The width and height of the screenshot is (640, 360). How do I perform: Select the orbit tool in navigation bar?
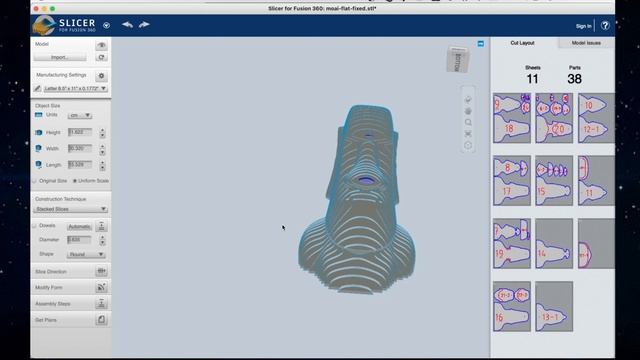point(468,99)
